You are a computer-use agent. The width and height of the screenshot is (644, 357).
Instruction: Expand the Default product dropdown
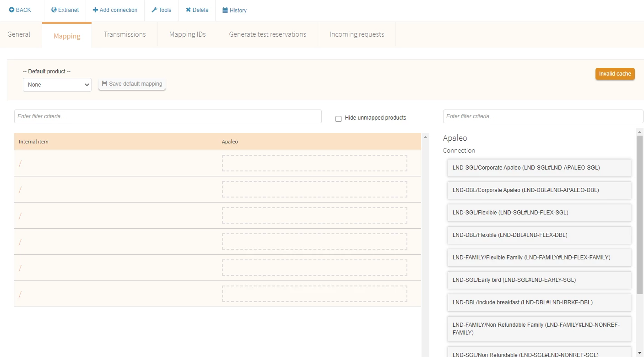point(57,85)
